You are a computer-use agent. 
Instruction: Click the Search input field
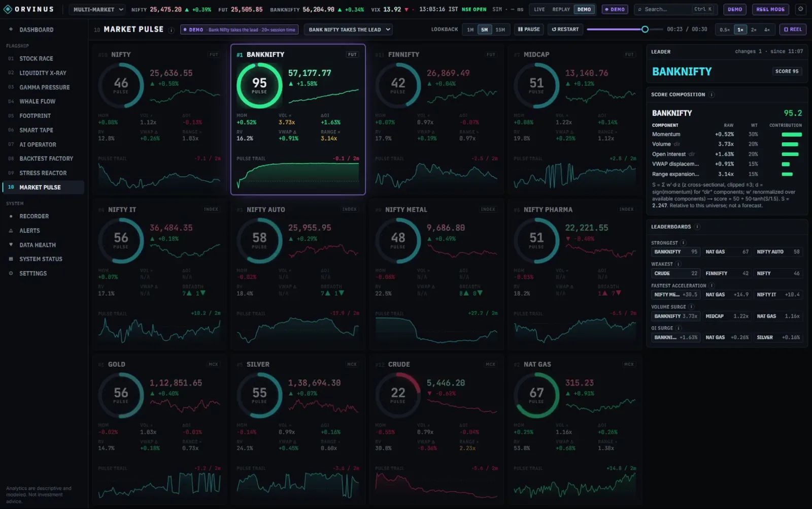click(675, 9)
